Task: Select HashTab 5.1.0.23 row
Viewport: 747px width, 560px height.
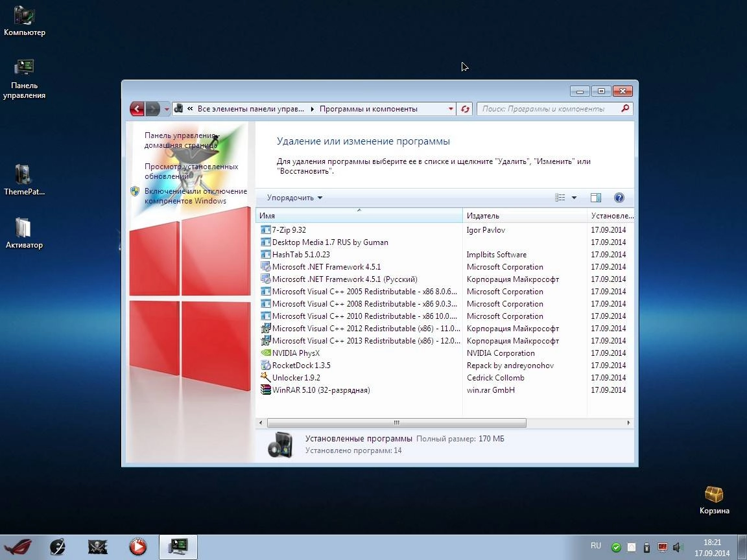Action: tap(445, 255)
